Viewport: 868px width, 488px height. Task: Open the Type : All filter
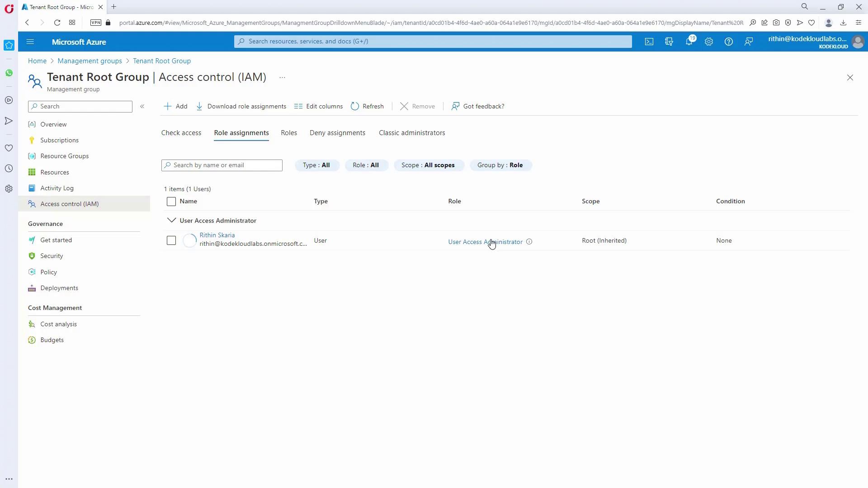click(316, 165)
